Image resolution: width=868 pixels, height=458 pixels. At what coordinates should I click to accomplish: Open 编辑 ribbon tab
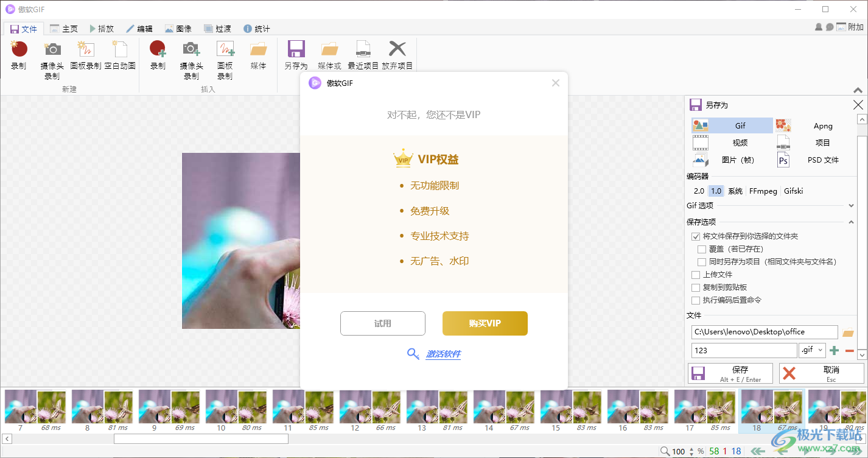pos(139,29)
